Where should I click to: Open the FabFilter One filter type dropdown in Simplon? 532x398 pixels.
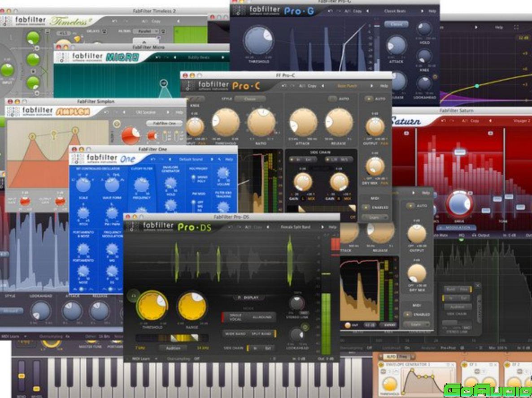click(165, 123)
